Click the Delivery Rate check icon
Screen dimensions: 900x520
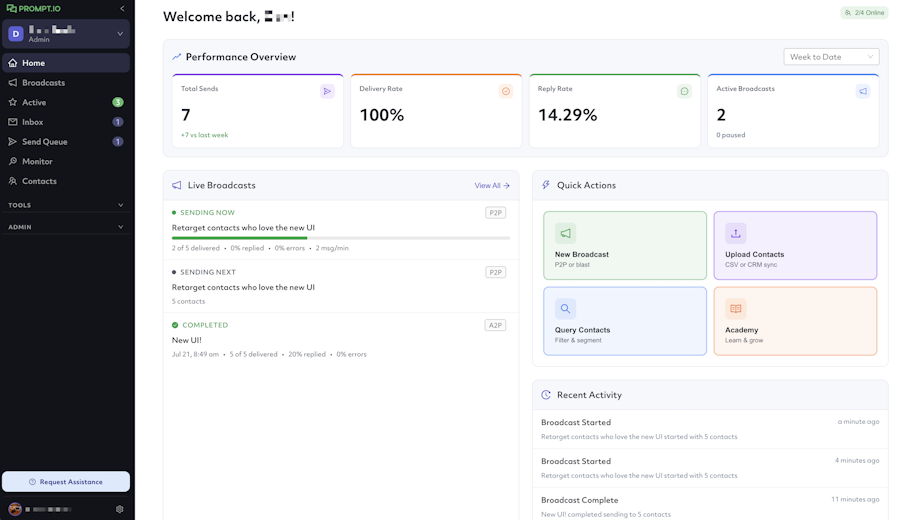pos(506,91)
